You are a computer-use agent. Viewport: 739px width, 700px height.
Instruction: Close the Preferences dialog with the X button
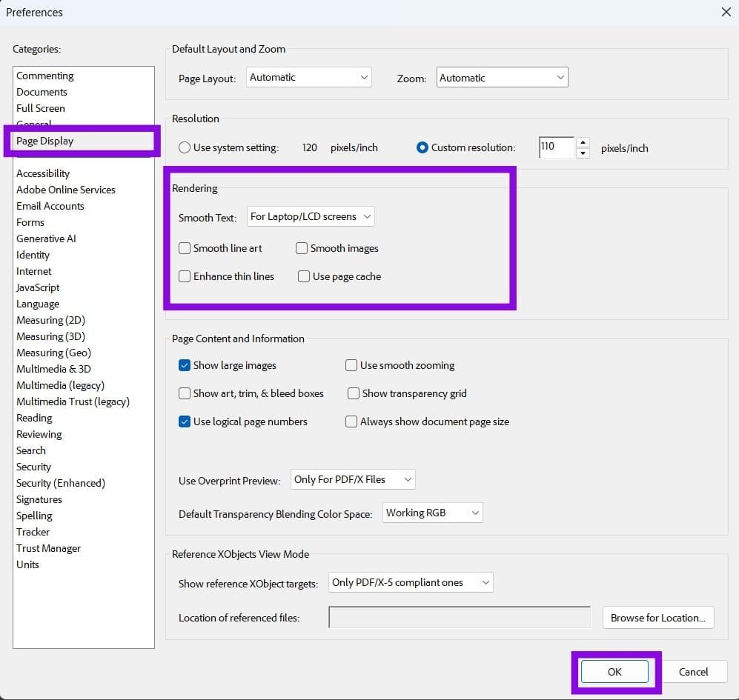pos(726,12)
